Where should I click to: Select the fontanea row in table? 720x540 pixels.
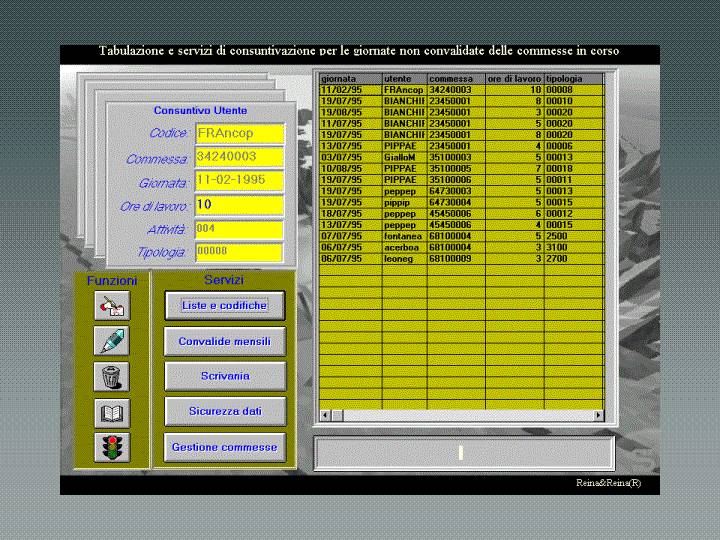(461, 235)
